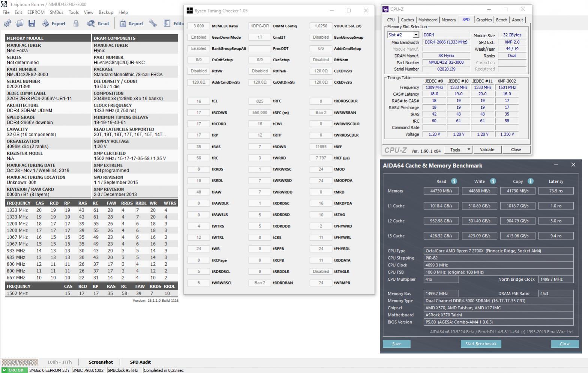This screenshot has width=588, height=373.
Task: Click the padlock icon in Thaiphoon toolbar
Action: pyautogui.click(x=76, y=23)
